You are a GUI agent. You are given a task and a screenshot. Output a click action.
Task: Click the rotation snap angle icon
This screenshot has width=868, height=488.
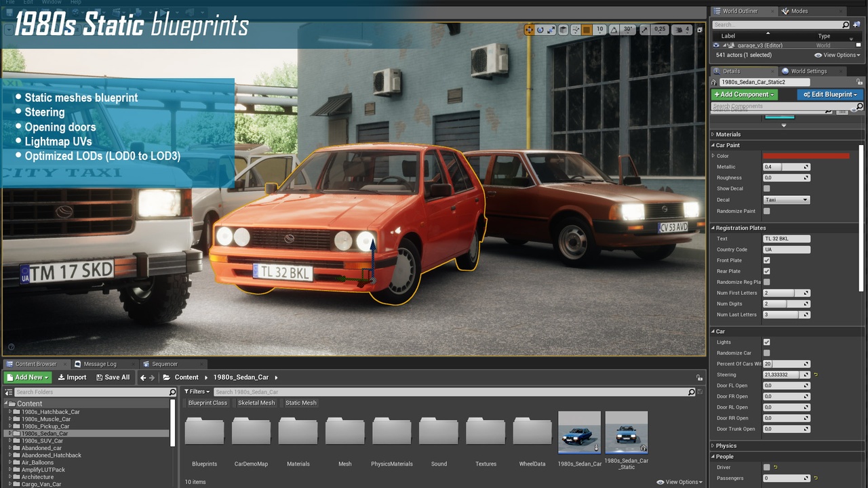coord(614,30)
